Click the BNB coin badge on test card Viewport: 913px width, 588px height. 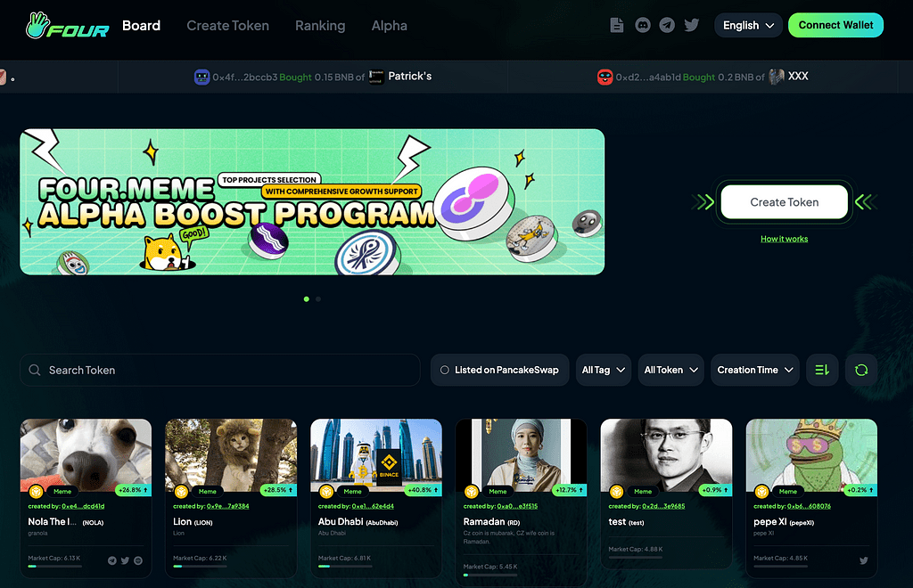(x=616, y=492)
